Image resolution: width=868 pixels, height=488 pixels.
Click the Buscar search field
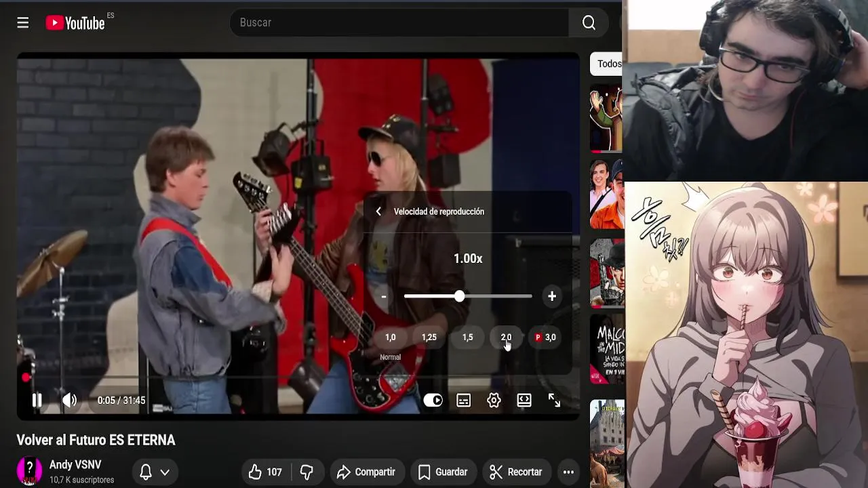pyautogui.click(x=399, y=23)
